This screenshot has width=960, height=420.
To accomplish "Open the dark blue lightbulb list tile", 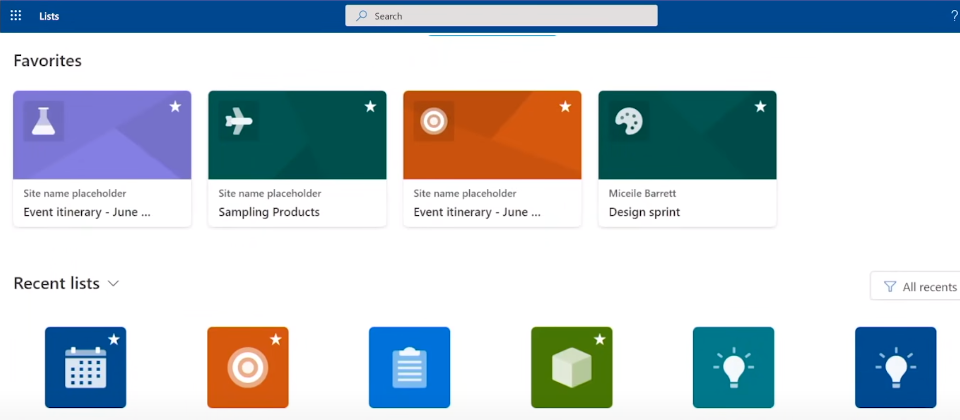I will [x=895, y=367].
